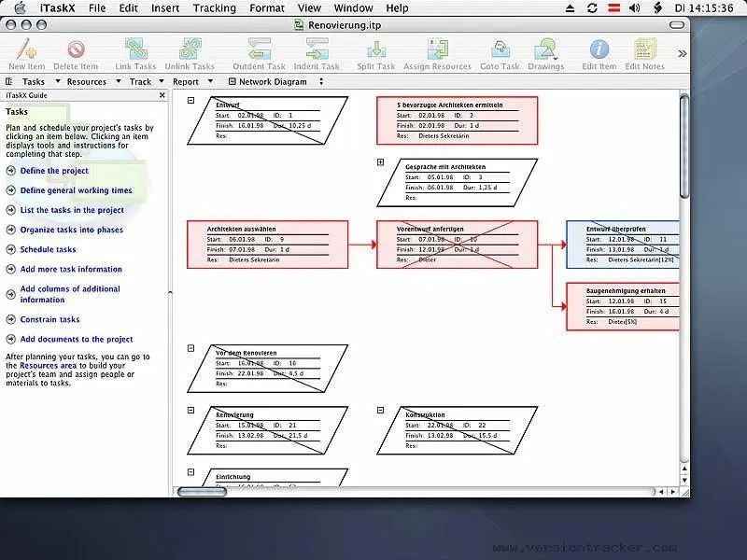Image resolution: width=747 pixels, height=560 pixels.
Task: Open the Help menu
Action: [398, 8]
